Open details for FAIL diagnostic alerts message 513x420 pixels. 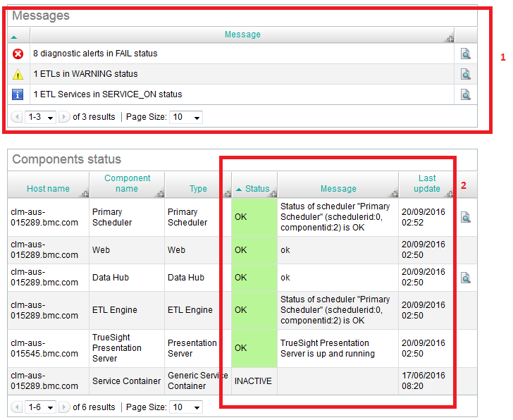[466, 54]
